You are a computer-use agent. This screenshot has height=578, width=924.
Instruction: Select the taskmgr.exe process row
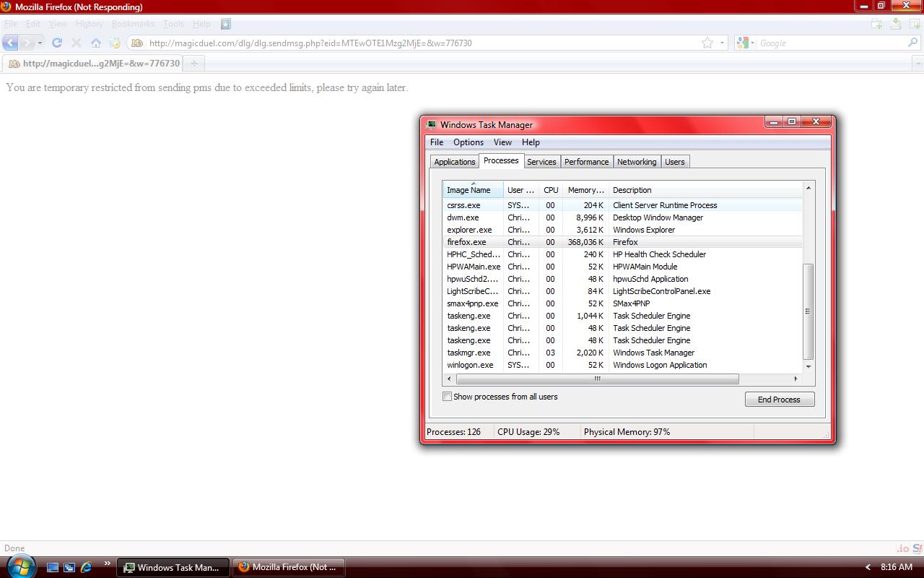622,353
